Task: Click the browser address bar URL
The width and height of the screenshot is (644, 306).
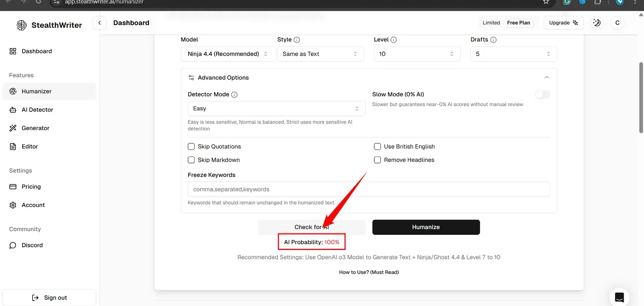Action: 104,2
